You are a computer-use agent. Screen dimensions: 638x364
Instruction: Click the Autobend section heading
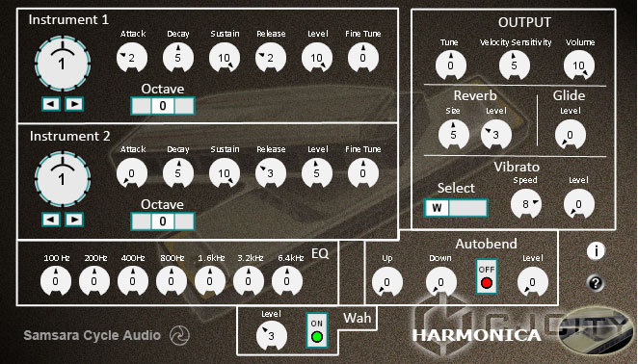click(487, 244)
